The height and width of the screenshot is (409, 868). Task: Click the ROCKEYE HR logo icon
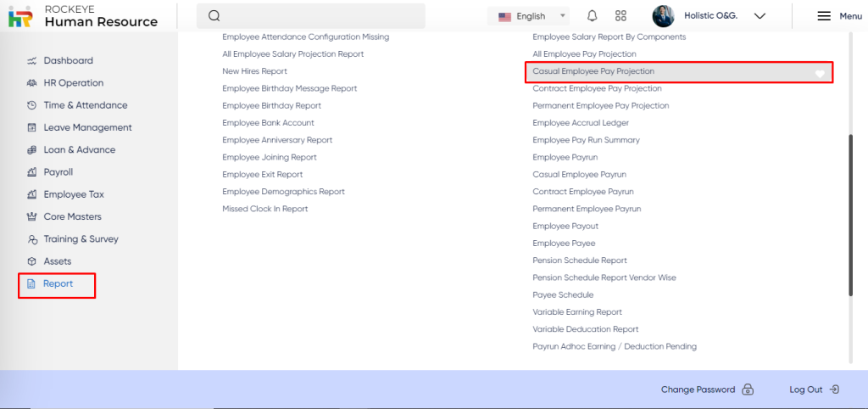coord(20,17)
